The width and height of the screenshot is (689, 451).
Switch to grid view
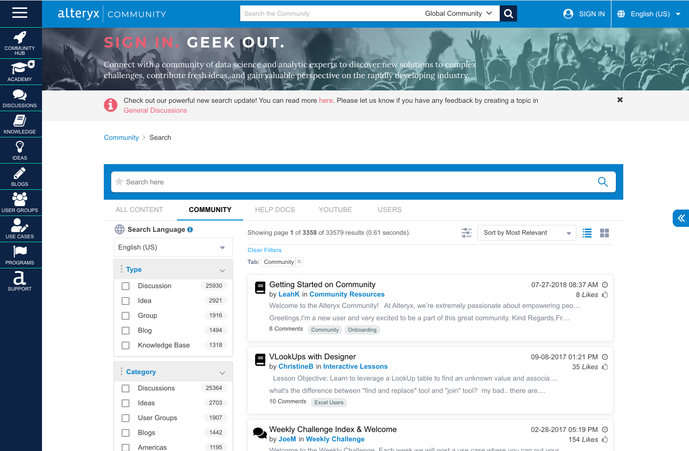pos(605,233)
